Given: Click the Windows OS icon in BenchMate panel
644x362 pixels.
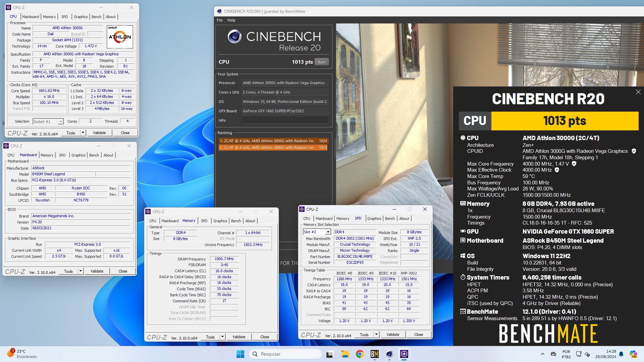Looking at the screenshot, I should pos(463,256).
